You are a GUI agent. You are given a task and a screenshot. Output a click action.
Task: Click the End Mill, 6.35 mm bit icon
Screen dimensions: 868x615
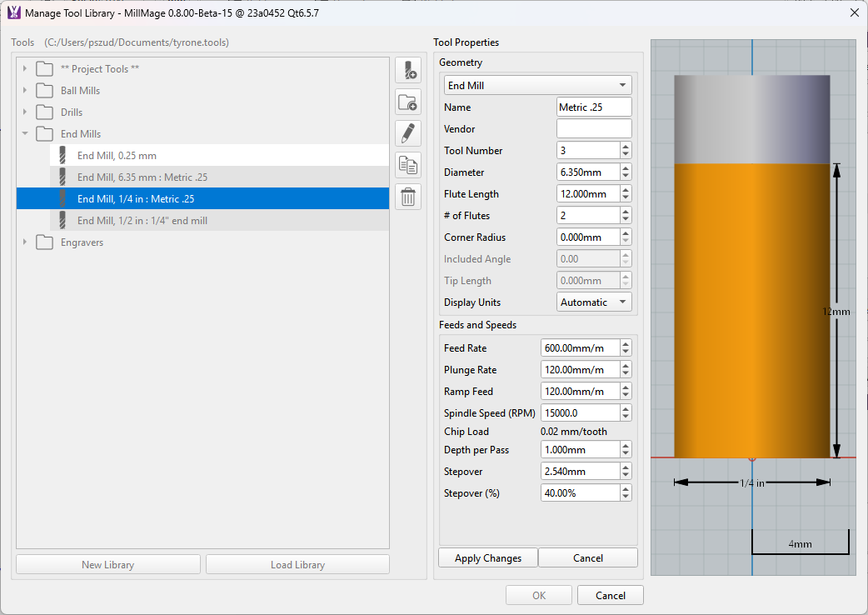click(x=62, y=177)
